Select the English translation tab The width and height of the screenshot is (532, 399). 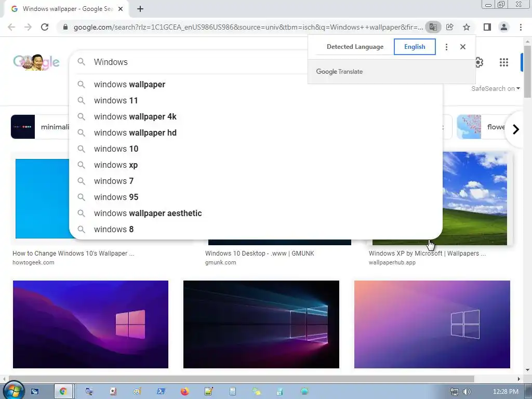[x=415, y=47]
